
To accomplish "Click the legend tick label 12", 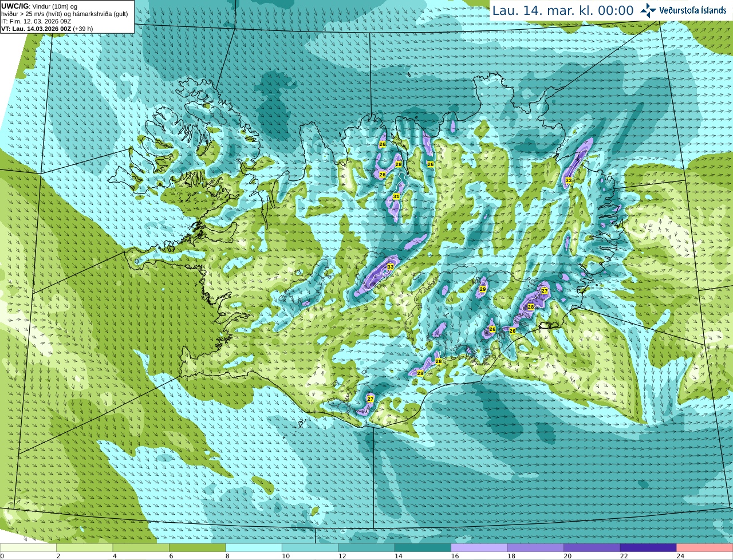I will tap(342, 556).
